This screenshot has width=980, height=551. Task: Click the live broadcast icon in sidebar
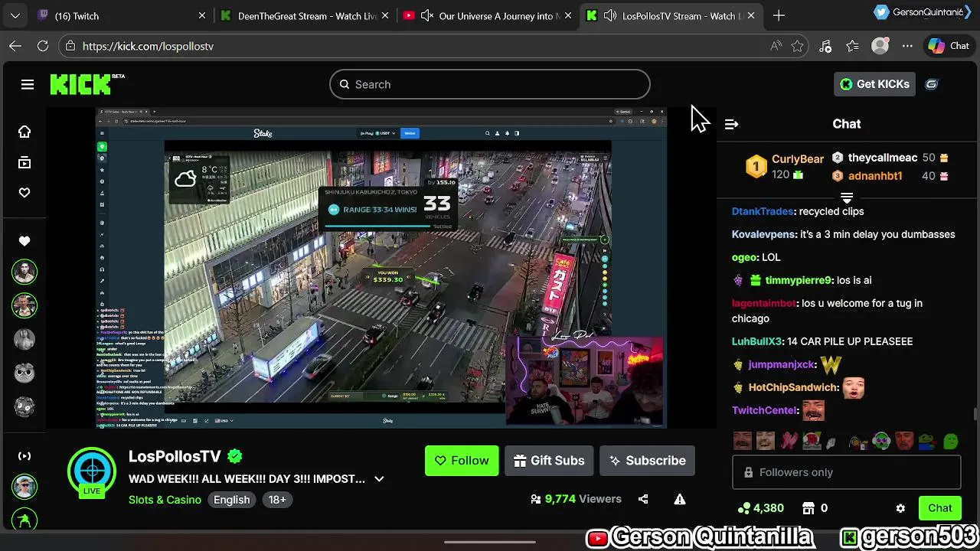tap(24, 456)
